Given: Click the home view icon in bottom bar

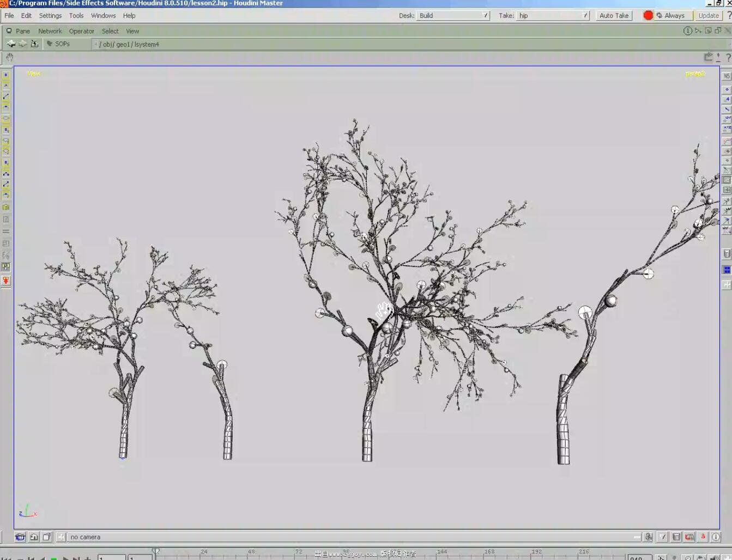Looking at the screenshot, I should pos(34,537).
